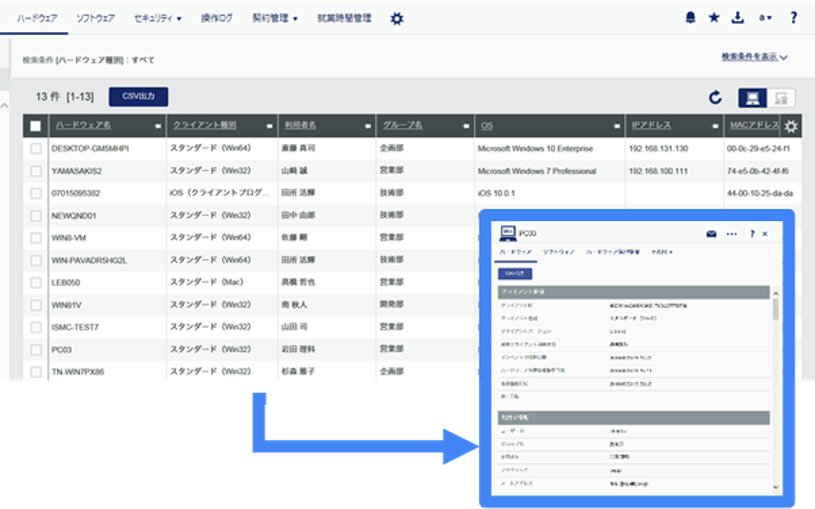The height and width of the screenshot is (509, 815).
Task: Open the notification bell icon
Action: (691, 18)
